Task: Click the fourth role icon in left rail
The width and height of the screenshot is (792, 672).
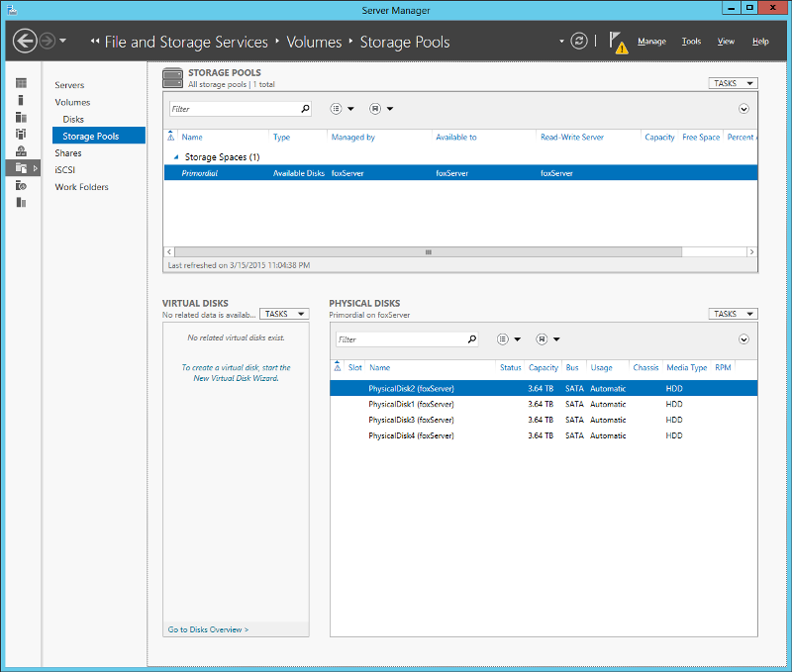Action: tap(21, 134)
